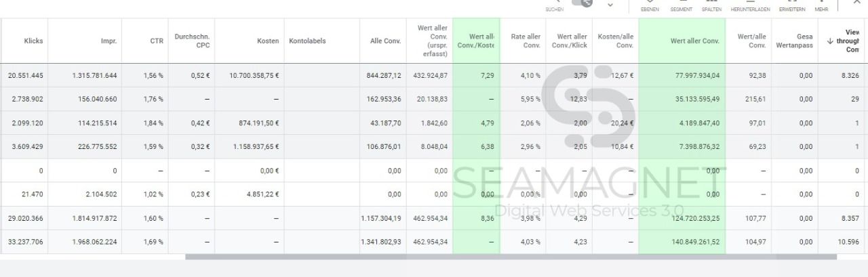
Task: Select the Klicks value 29.020.366
Action: pyautogui.click(x=26, y=218)
